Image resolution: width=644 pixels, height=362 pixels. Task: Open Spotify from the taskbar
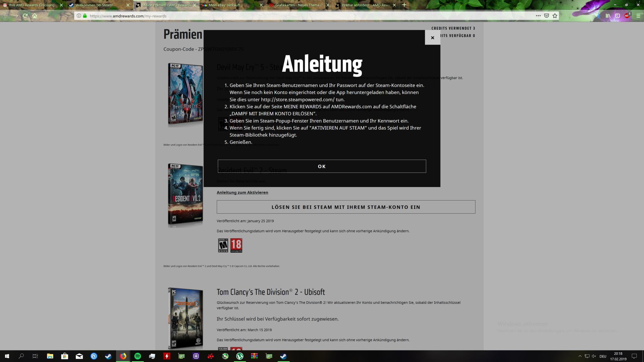click(137, 356)
